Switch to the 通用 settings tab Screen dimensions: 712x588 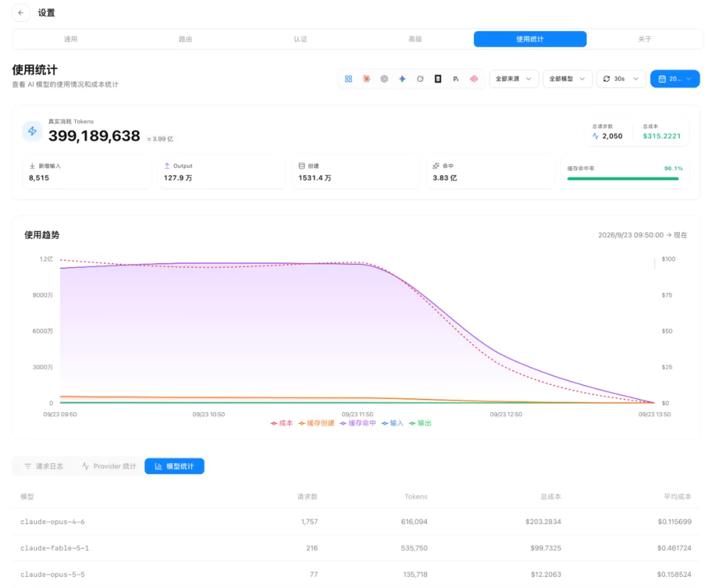pos(71,39)
